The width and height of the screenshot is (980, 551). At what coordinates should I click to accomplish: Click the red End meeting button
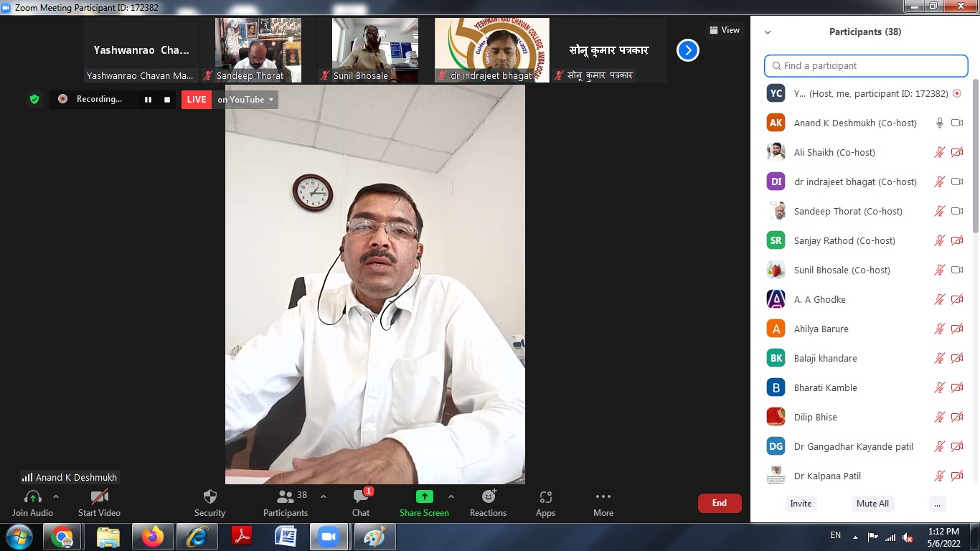[720, 503]
